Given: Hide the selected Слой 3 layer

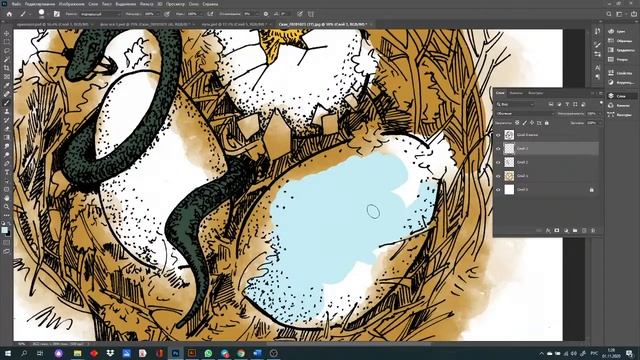Looking at the screenshot, I should pyautogui.click(x=498, y=149).
